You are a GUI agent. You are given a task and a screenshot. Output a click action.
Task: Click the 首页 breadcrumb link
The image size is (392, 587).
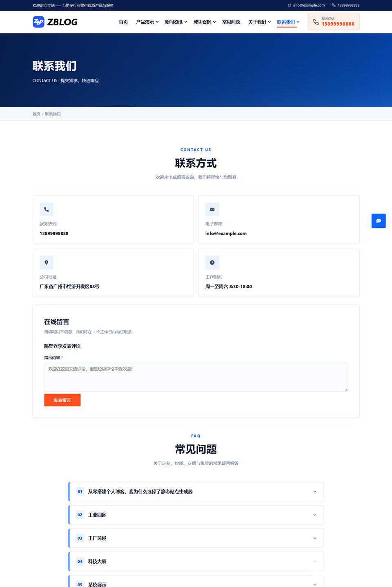pyautogui.click(x=36, y=114)
